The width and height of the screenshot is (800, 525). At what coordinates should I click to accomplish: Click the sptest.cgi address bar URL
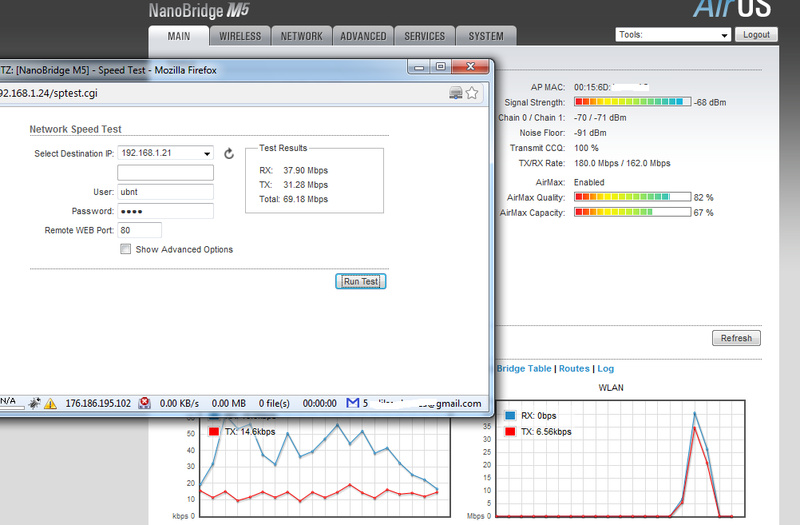tap(48, 93)
